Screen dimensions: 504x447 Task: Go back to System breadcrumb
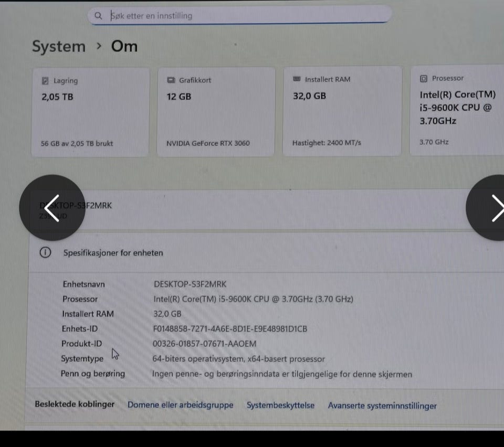tap(59, 47)
